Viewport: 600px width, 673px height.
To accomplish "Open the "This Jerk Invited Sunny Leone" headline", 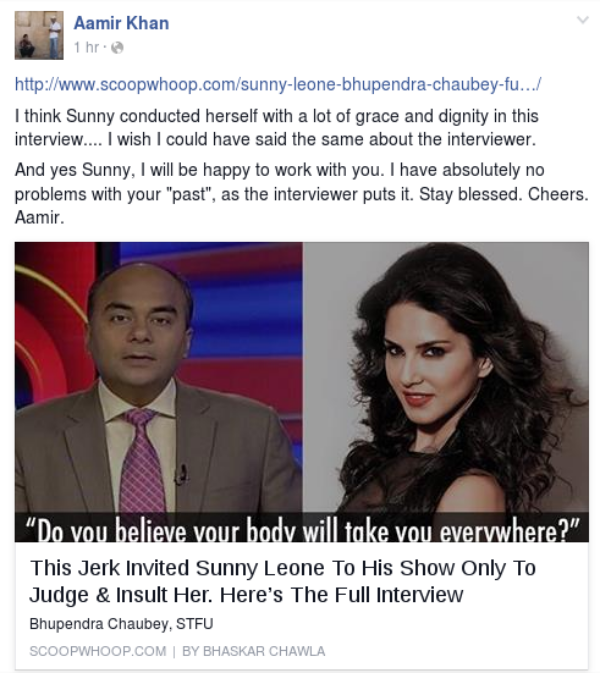I will coord(283,568).
